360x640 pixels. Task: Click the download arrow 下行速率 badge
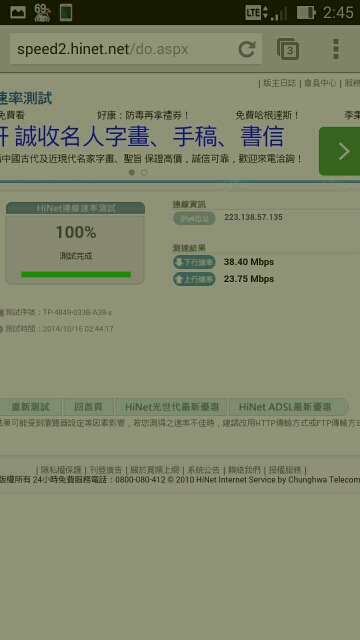pyautogui.click(x=194, y=262)
